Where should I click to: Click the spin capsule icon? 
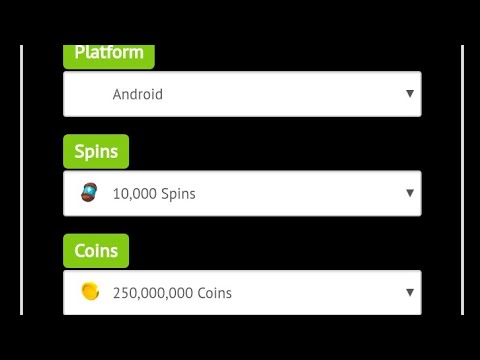point(89,192)
